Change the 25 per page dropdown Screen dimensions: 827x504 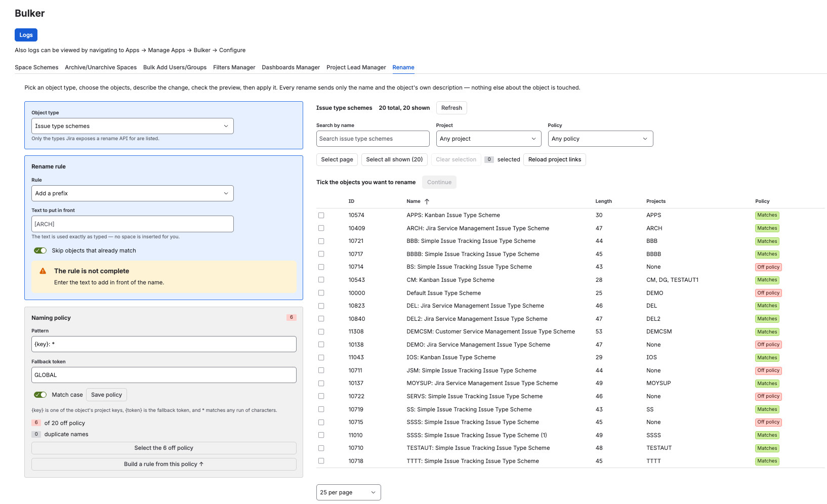pyautogui.click(x=349, y=492)
